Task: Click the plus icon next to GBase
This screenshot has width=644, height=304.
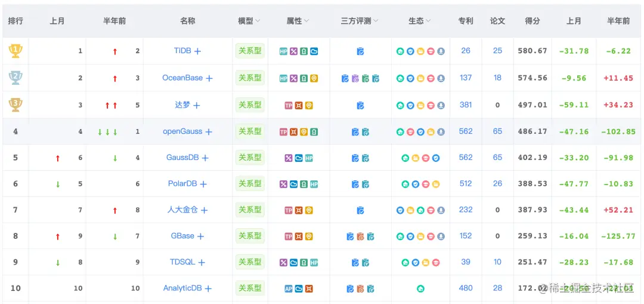Action: click(200, 237)
